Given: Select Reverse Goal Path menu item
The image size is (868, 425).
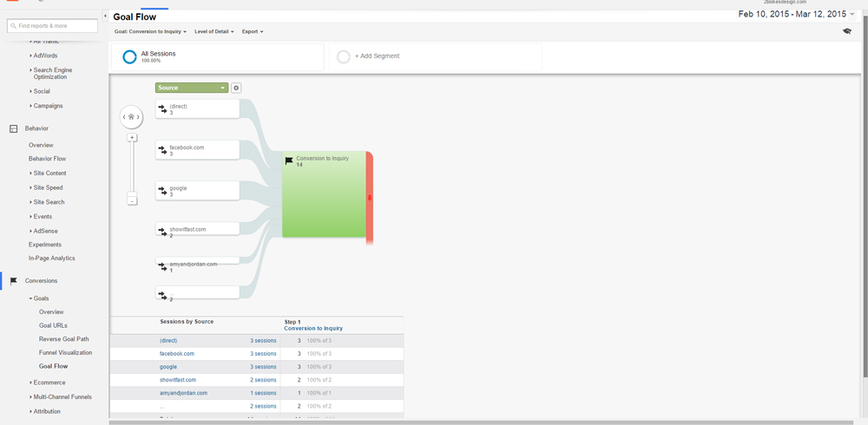Looking at the screenshot, I should [x=63, y=338].
